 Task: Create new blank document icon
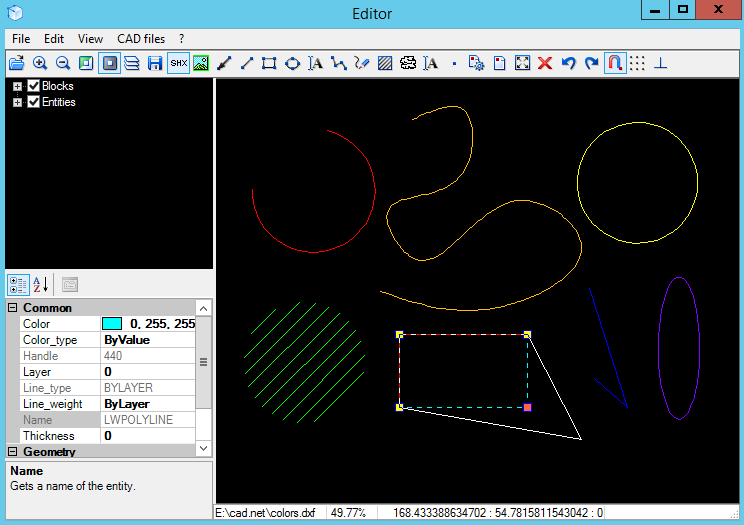(x=499, y=63)
